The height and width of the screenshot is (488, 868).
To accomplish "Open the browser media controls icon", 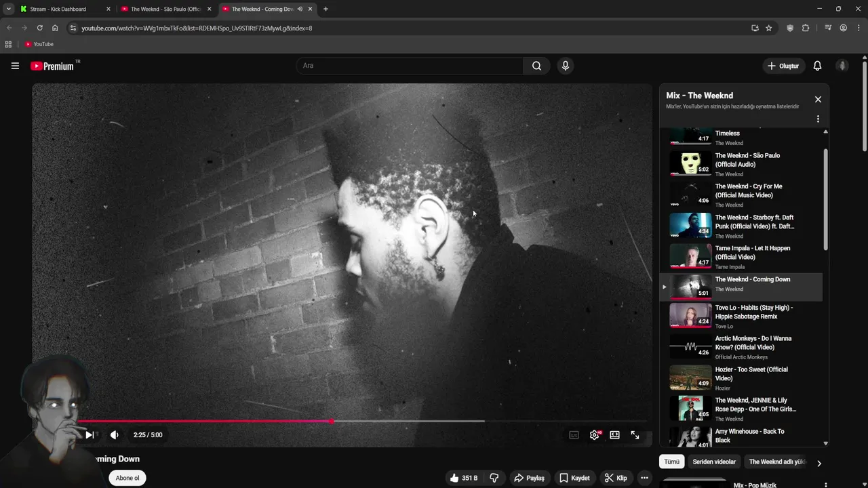I will tap(827, 28).
